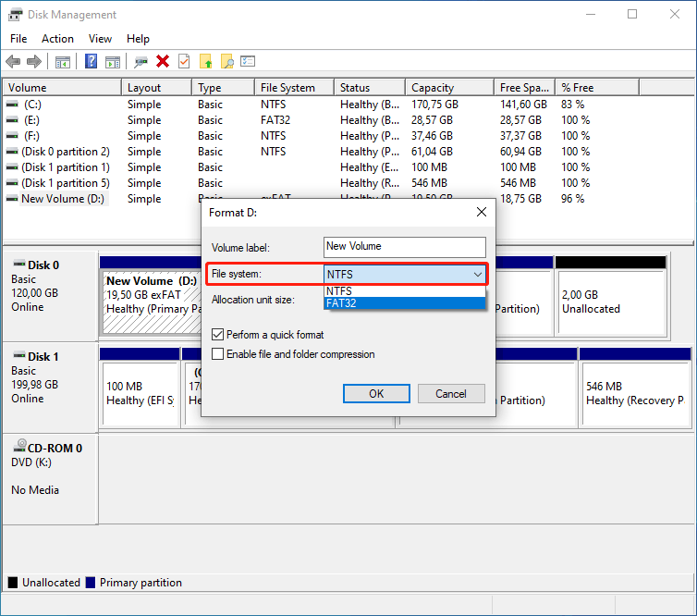Select New Volume (D:) block on Disk 0
Screen dimensions: 697x616
coord(151,296)
